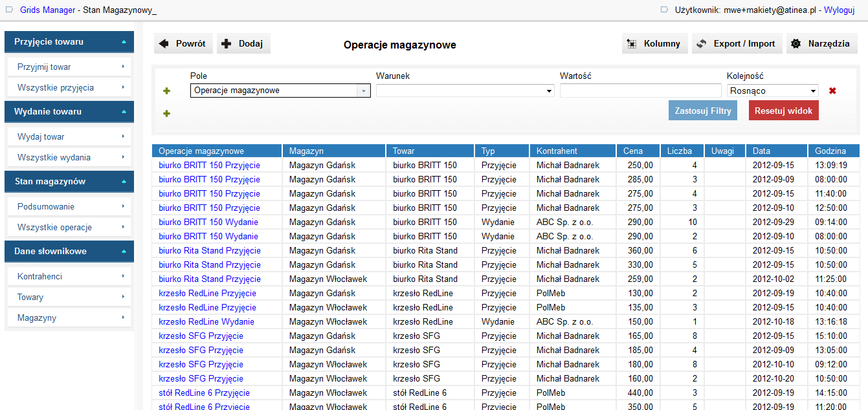Click the Wartość input field
868x410 pixels.
(x=640, y=91)
